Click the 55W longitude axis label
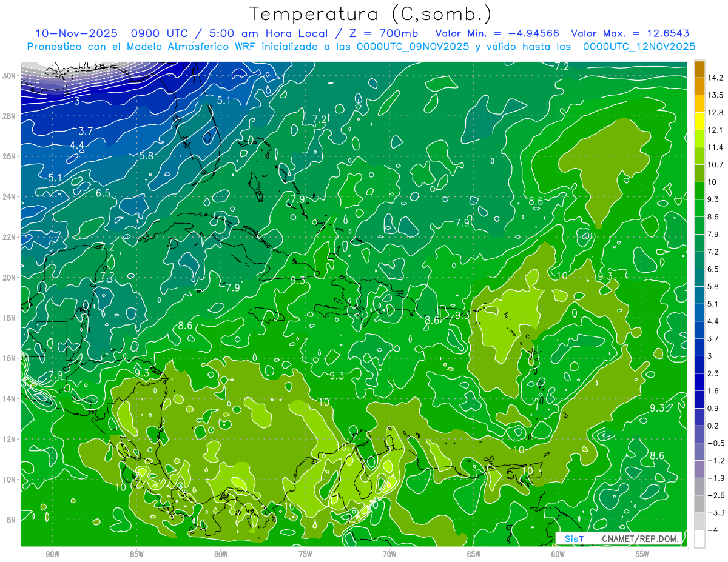 (x=642, y=554)
